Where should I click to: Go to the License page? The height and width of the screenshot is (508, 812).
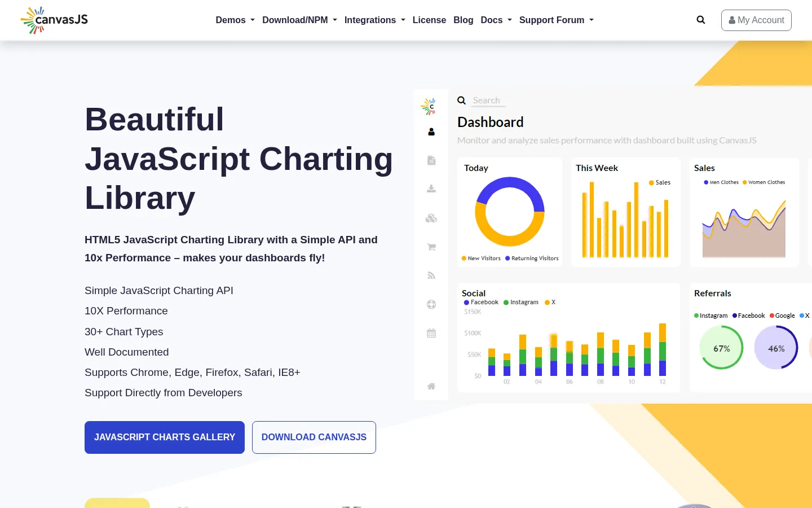coord(429,20)
